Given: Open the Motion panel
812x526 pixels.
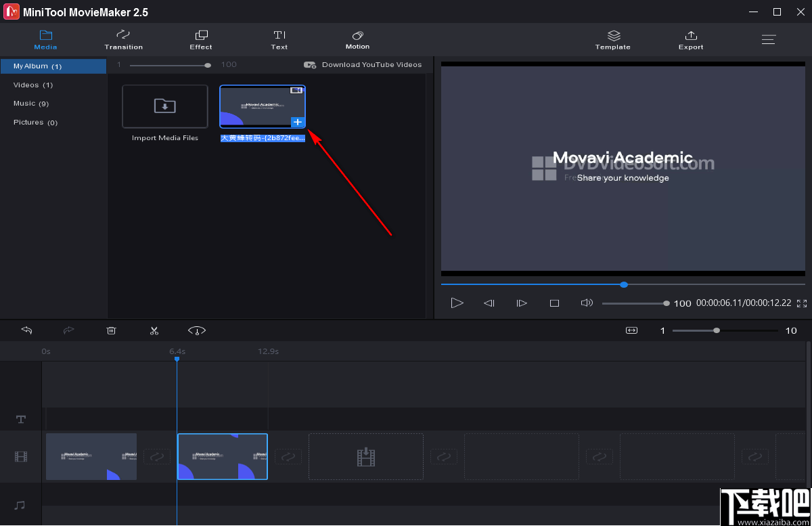Looking at the screenshot, I should (357, 39).
